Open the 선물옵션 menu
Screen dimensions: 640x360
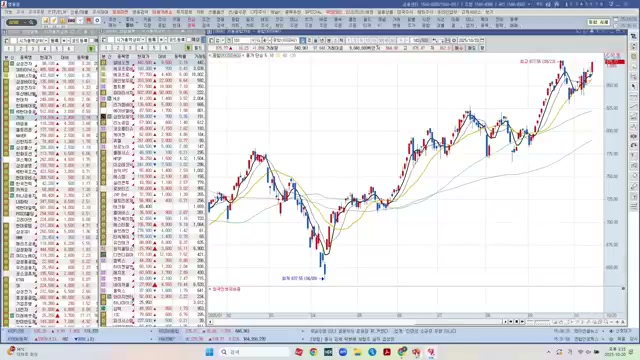point(216,12)
